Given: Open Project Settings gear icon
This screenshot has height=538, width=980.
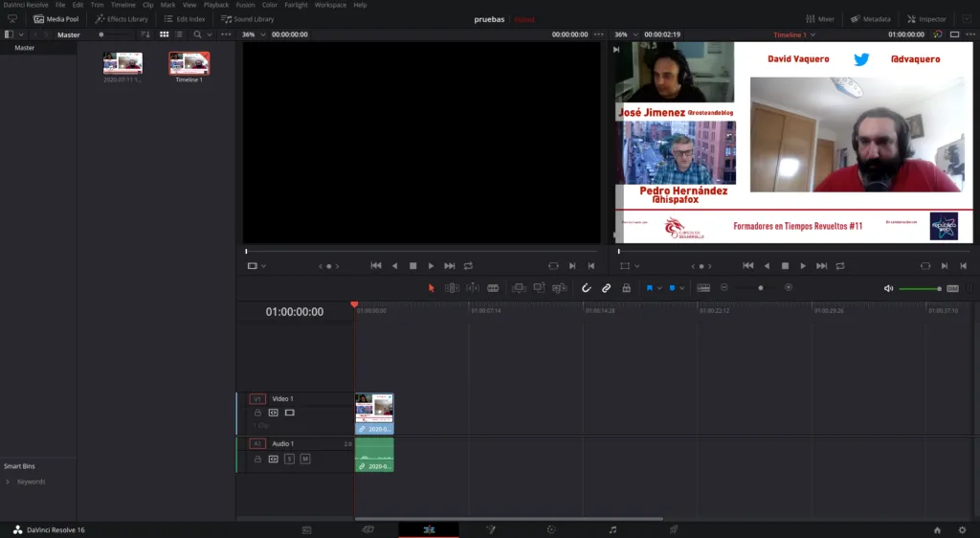Looking at the screenshot, I should click(962, 529).
